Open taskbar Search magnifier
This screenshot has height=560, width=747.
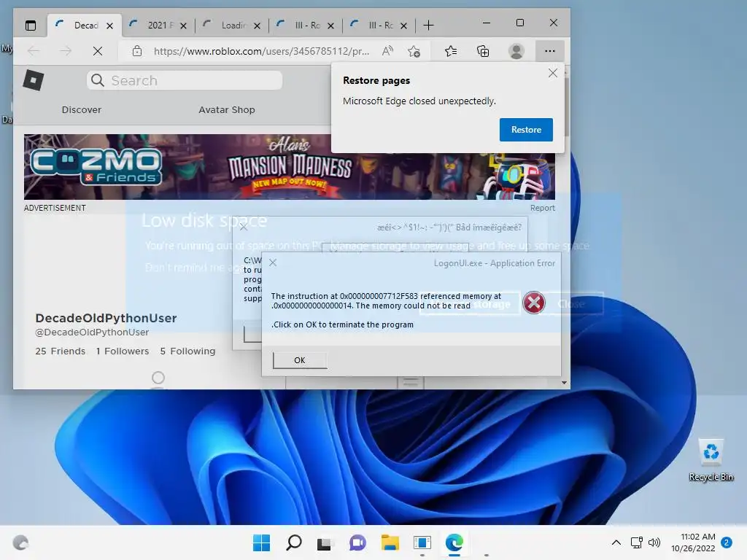click(x=294, y=542)
